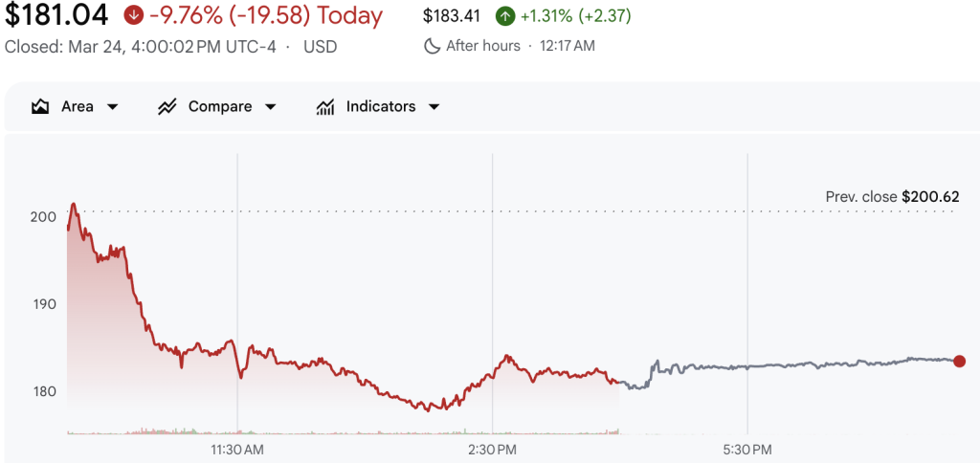Viewport: 980px width, 463px height.
Task: Click the $183.41 after-hours price
Action: (455, 16)
